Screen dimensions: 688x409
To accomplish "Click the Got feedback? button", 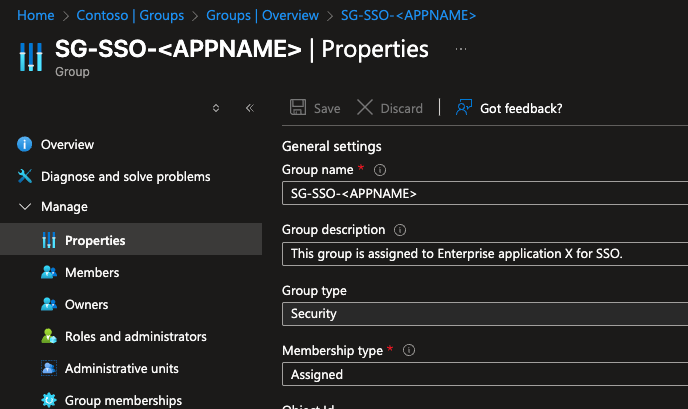I will (509, 108).
